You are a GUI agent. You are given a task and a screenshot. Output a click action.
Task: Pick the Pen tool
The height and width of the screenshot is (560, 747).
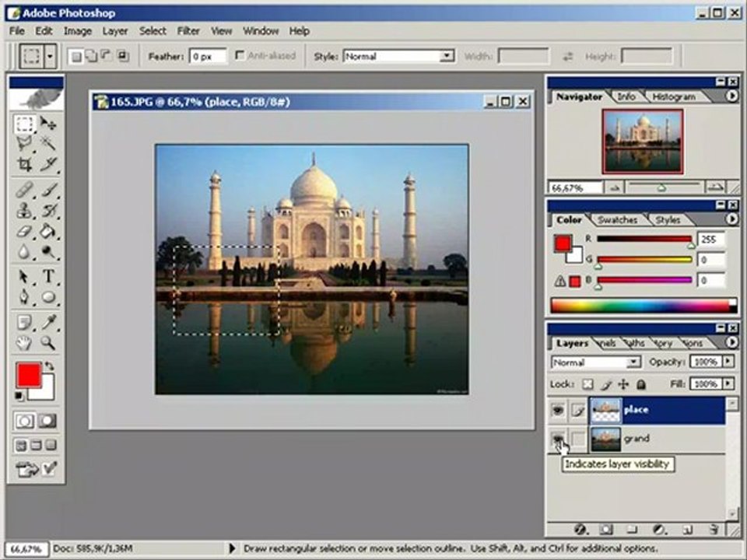click(x=24, y=297)
